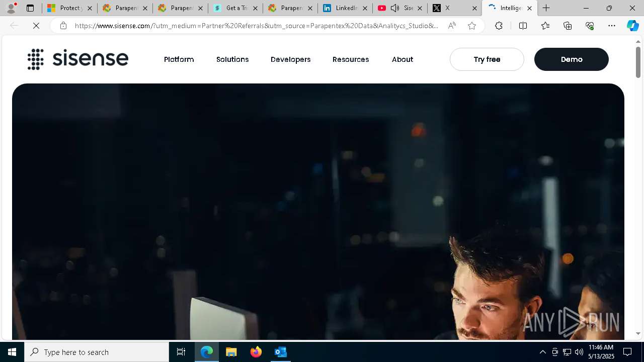Open Browser essentials heart icon
The image size is (644, 362).
coord(590,26)
